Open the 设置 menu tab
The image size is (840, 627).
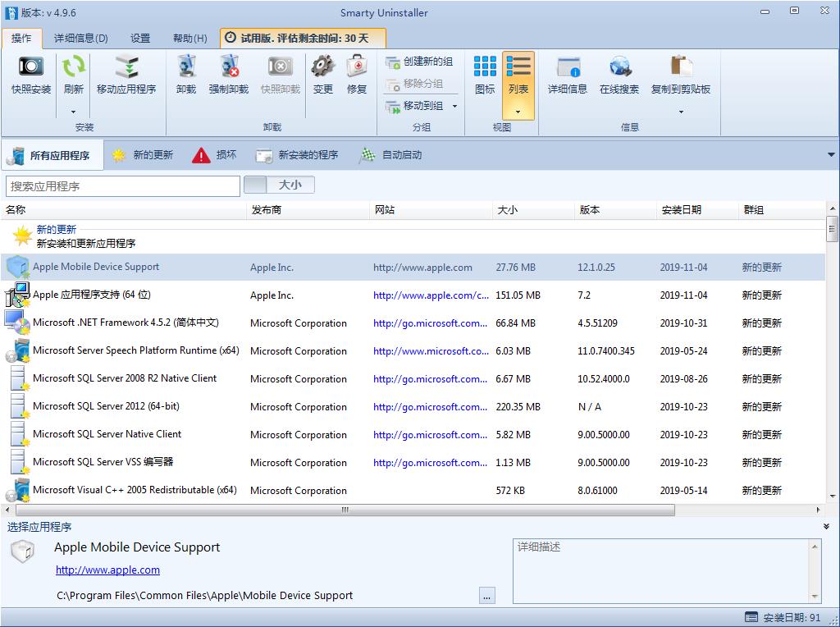(x=139, y=37)
